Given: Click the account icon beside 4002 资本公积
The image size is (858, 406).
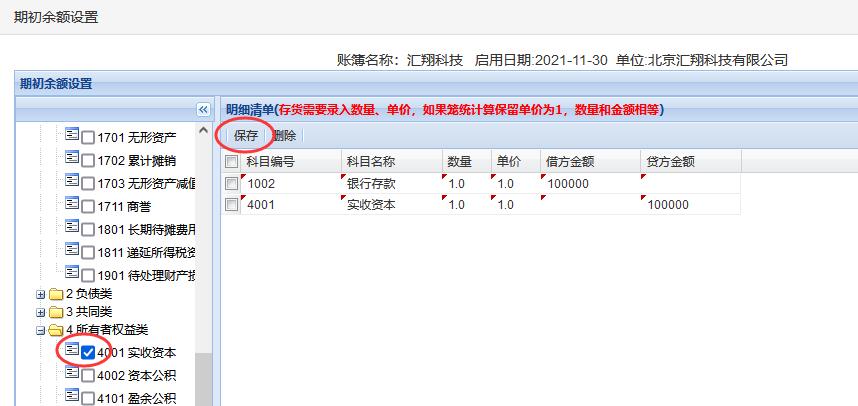Looking at the screenshot, I should [72, 373].
